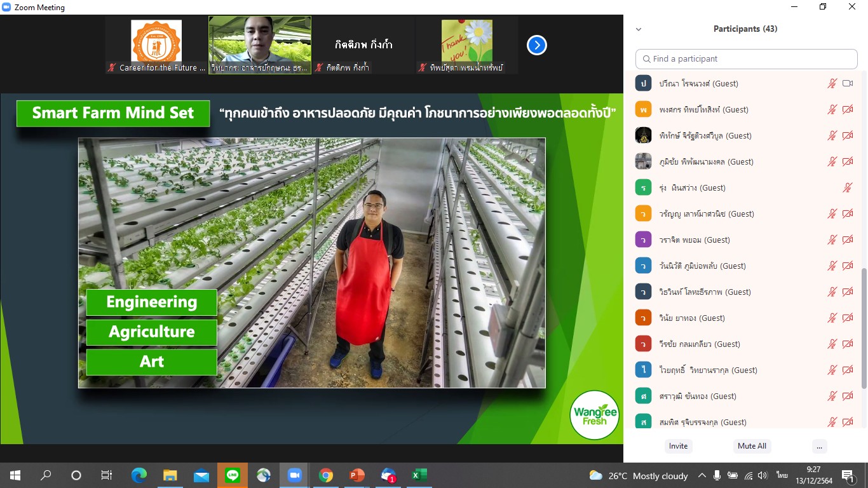
Task: Open the more options ellipsis menu
Action: 819,446
